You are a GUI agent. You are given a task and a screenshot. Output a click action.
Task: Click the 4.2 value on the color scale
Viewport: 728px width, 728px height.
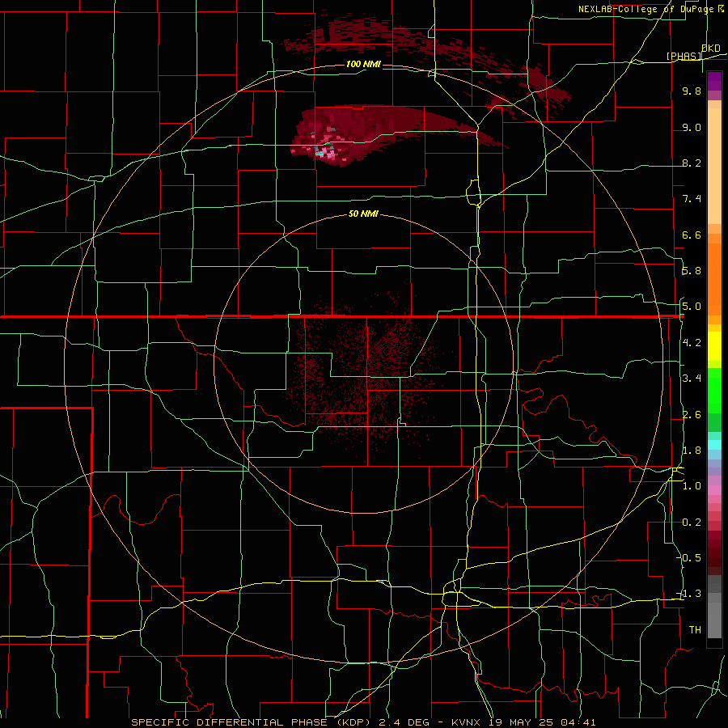coord(692,343)
